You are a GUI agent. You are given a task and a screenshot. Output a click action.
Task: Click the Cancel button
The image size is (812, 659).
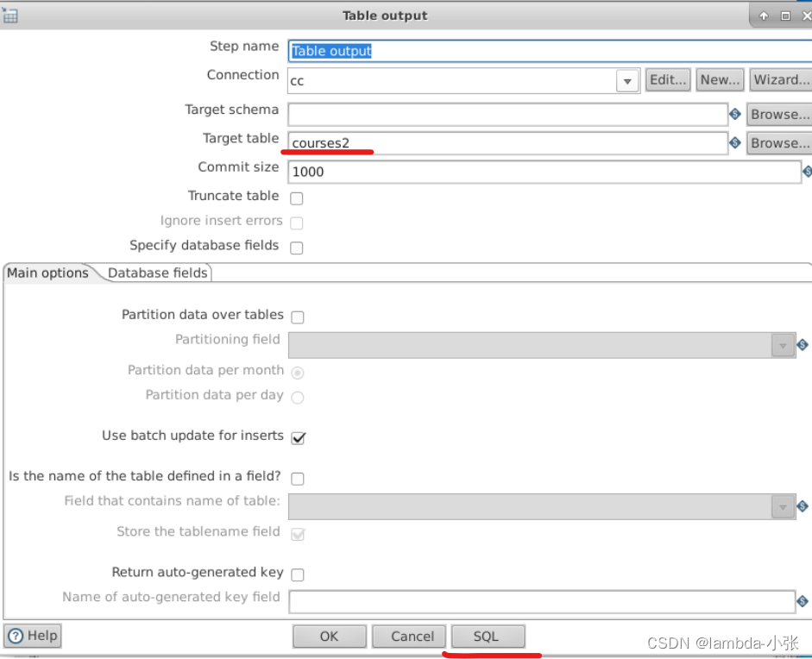point(409,637)
